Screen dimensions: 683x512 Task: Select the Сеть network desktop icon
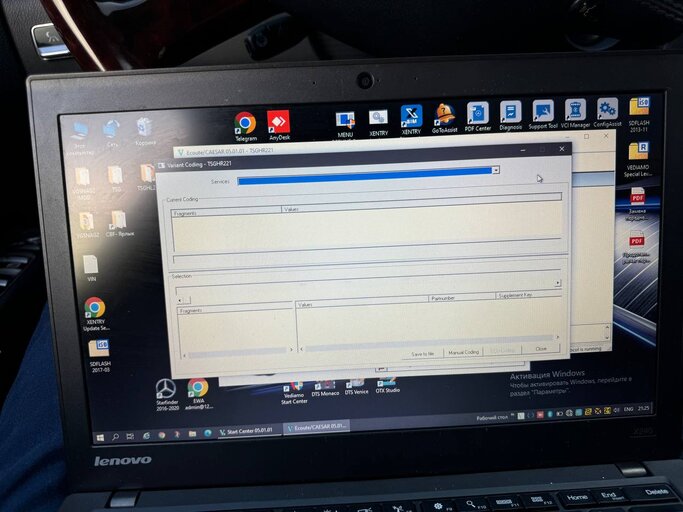point(112,134)
